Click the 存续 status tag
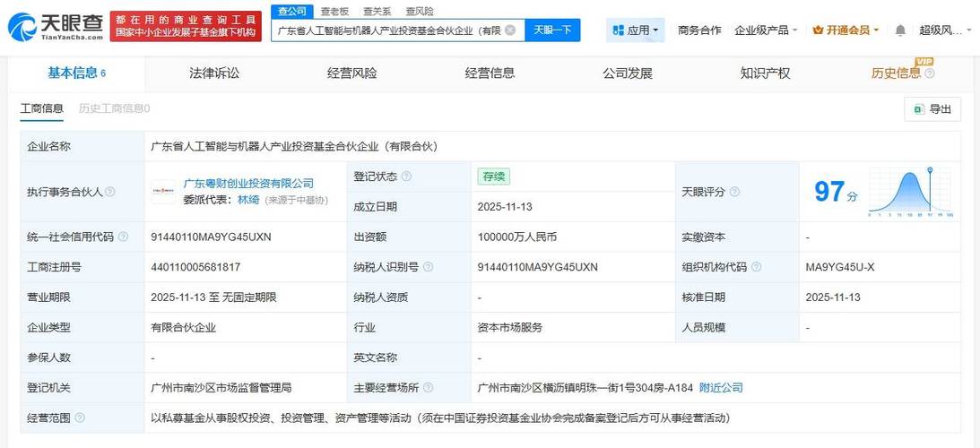Image resolution: width=980 pixels, height=448 pixels. [x=494, y=177]
